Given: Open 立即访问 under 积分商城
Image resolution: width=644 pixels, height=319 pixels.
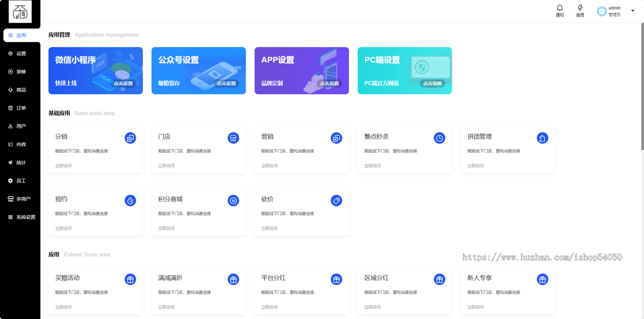Looking at the screenshot, I should [x=166, y=228].
